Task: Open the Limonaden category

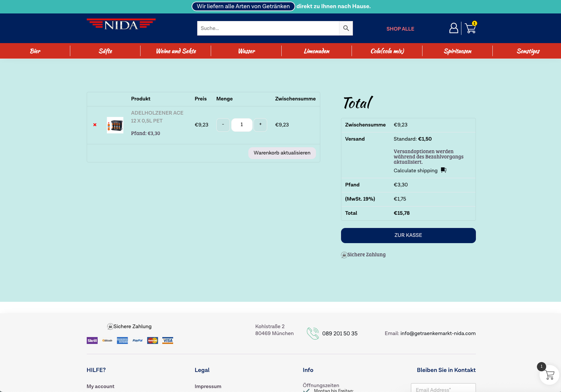Action: tap(317, 51)
